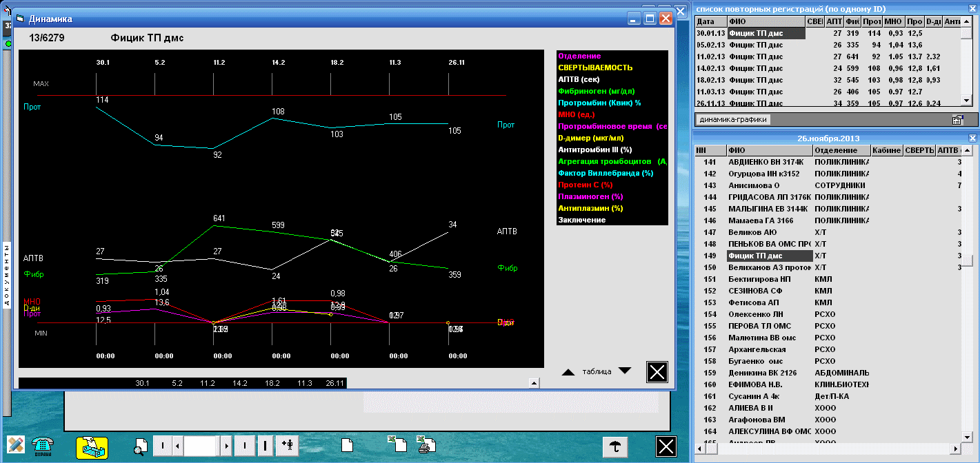Click the record number input field
Image resolution: width=980 pixels, height=463 pixels.
[201, 446]
